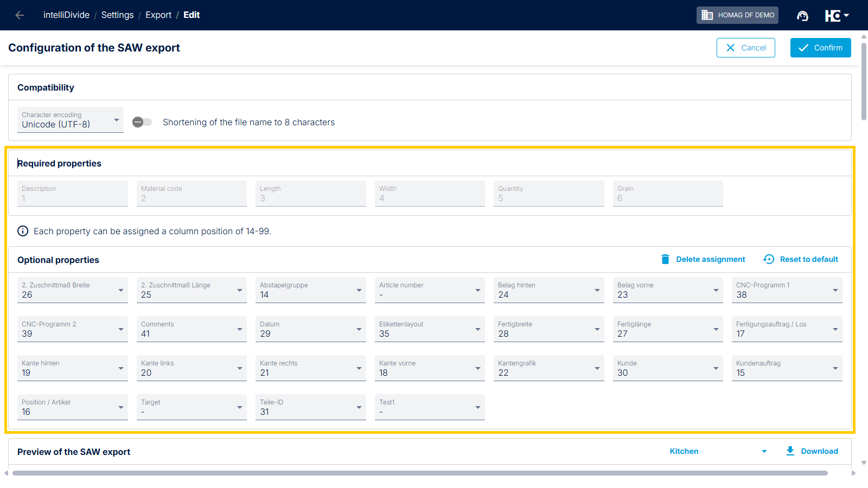The width and height of the screenshot is (868, 488).
Task: Click the horizontal scrollbar at bottom
Action: click(419, 473)
